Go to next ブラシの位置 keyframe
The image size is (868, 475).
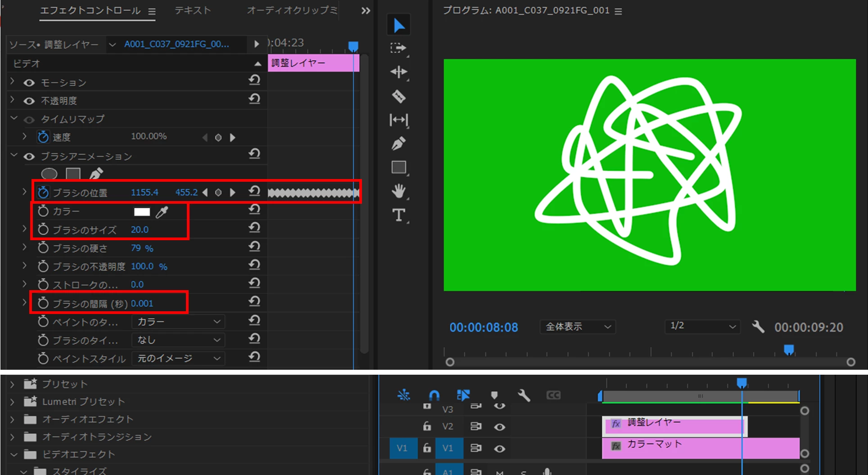click(x=232, y=193)
